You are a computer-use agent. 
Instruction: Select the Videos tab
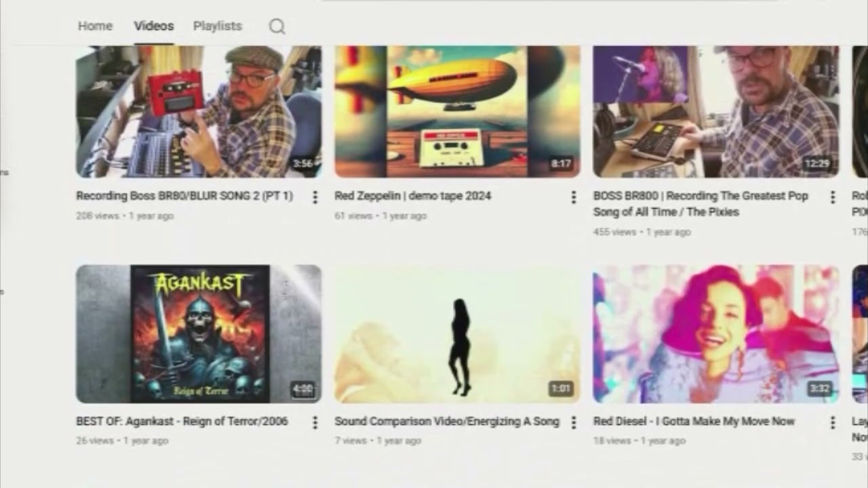[153, 26]
